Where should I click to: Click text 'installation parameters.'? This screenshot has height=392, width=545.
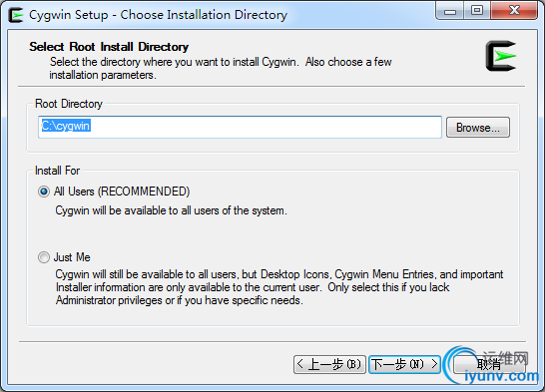[x=103, y=75]
